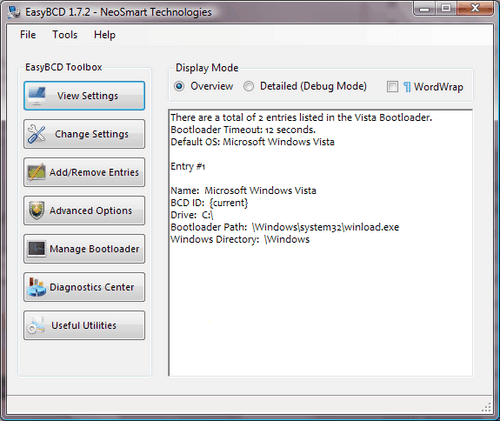Click the paragraph symbol icon beside WordWrap
The image size is (500, 421).
pyautogui.click(x=407, y=87)
